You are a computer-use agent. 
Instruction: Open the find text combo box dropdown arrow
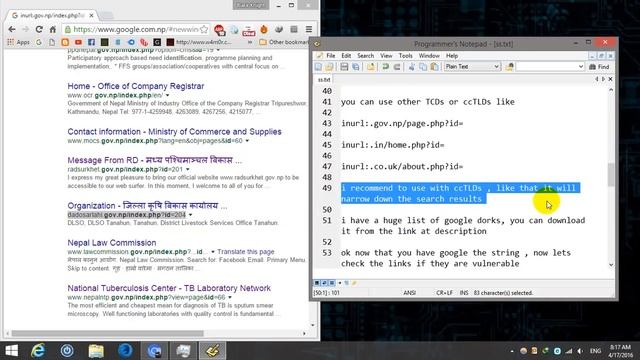(581, 67)
